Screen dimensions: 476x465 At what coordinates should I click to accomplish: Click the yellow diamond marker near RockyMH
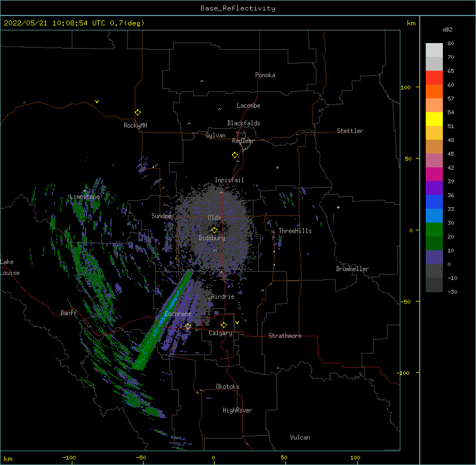tap(137, 112)
